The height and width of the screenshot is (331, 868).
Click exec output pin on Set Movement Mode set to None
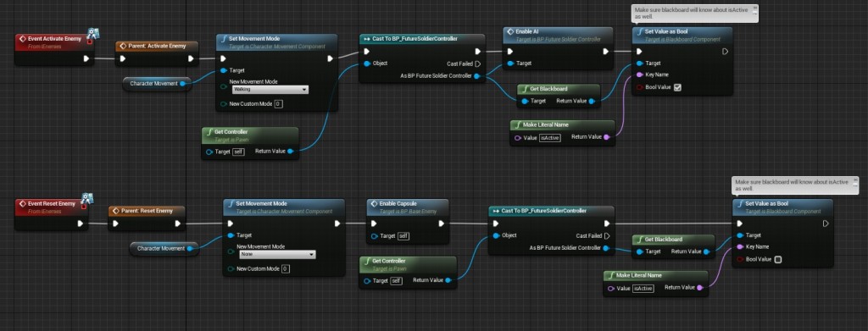pyautogui.click(x=337, y=223)
